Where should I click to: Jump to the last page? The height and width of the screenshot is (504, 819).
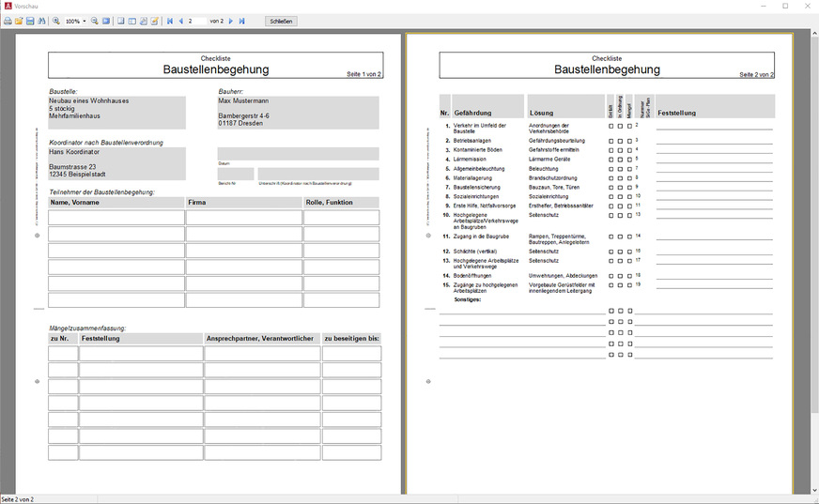[241, 21]
